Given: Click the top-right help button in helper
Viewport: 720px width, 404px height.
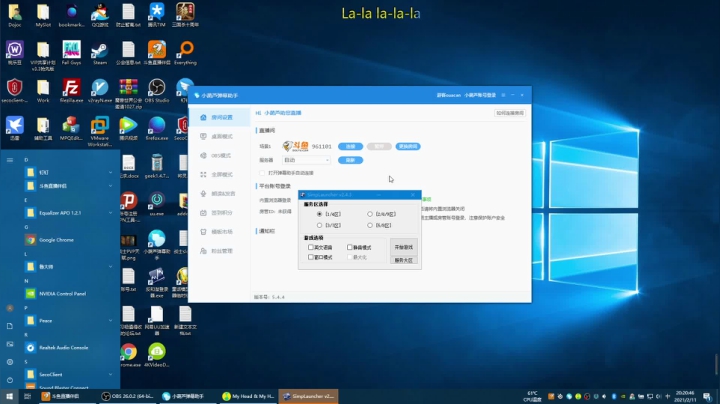Looking at the screenshot, I should [x=510, y=113].
